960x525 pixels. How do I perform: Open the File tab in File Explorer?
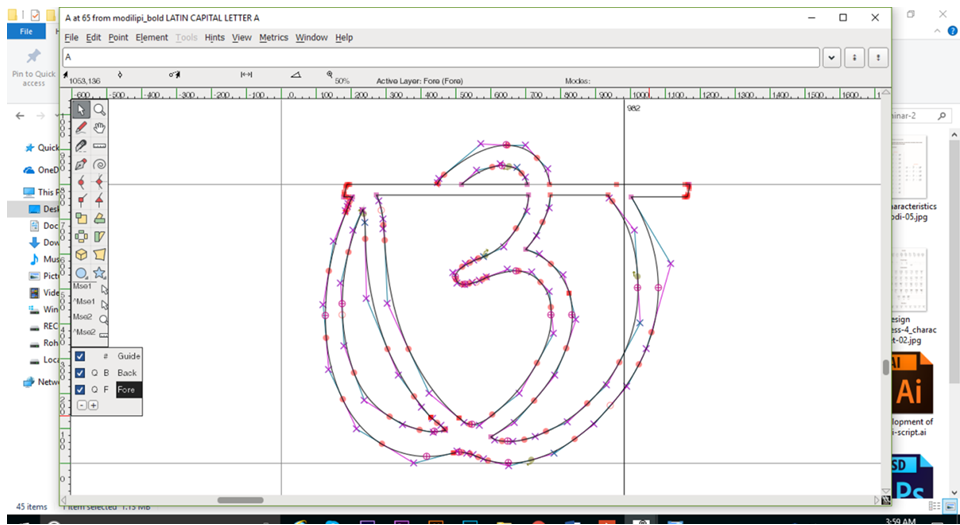pos(26,31)
